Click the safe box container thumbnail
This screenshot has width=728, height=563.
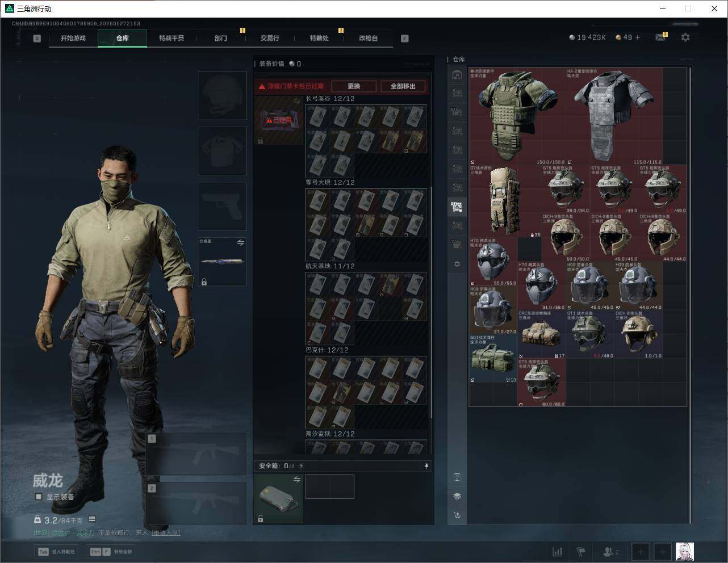[x=278, y=499]
